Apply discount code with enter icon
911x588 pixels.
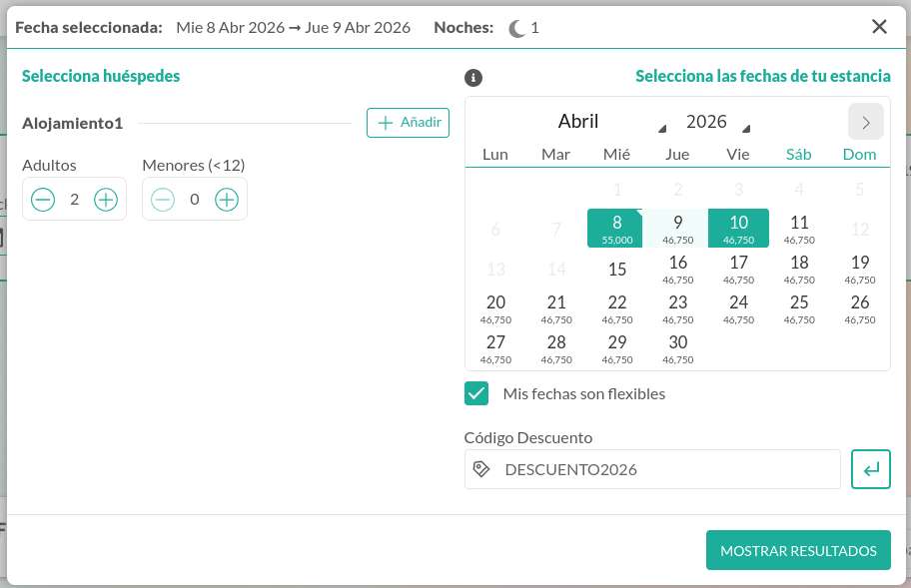coord(870,469)
